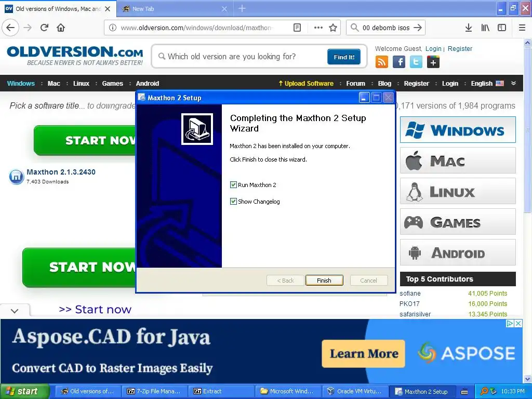This screenshot has height=399, width=532.
Task: Click the RSS feed icon
Action: point(382,62)
